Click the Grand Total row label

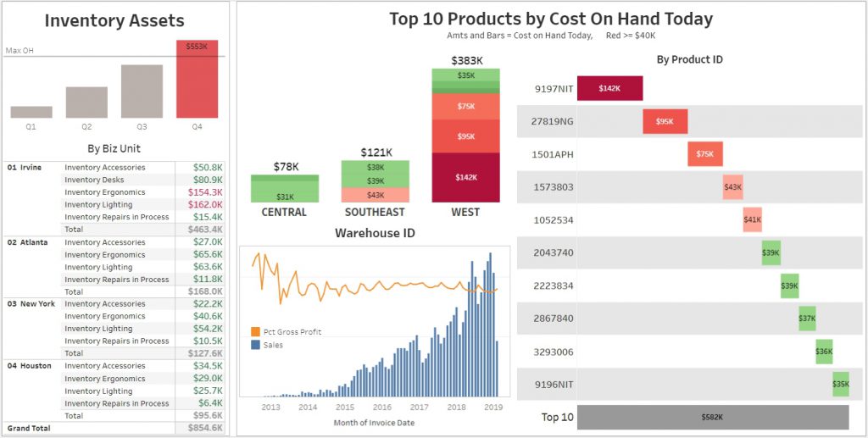(x=28, y=428)
